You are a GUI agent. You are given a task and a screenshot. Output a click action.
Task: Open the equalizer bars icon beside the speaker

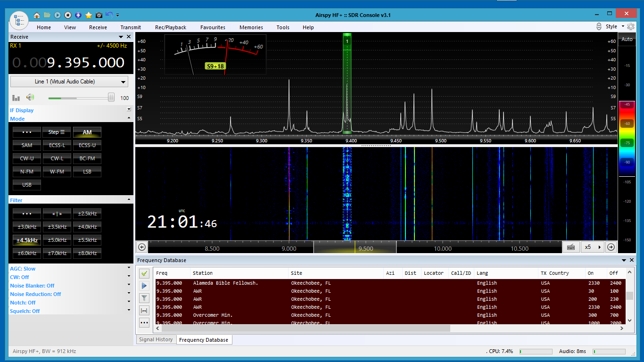coord(16,98)
